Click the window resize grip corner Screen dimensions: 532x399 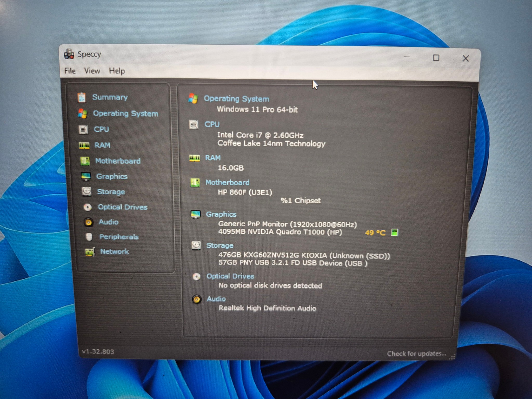(452, 357)
